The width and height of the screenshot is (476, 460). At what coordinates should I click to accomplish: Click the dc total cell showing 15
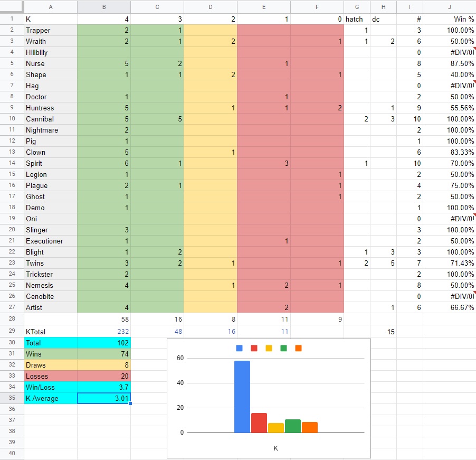click(x=384, y=332)
